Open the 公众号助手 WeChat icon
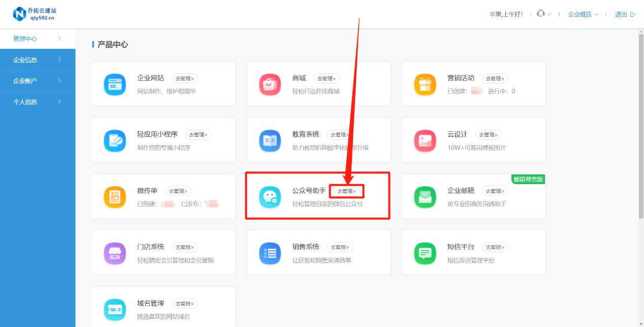The width and height of the screenshot is (644, 327). pyautogui.click(x=270, y=196)
